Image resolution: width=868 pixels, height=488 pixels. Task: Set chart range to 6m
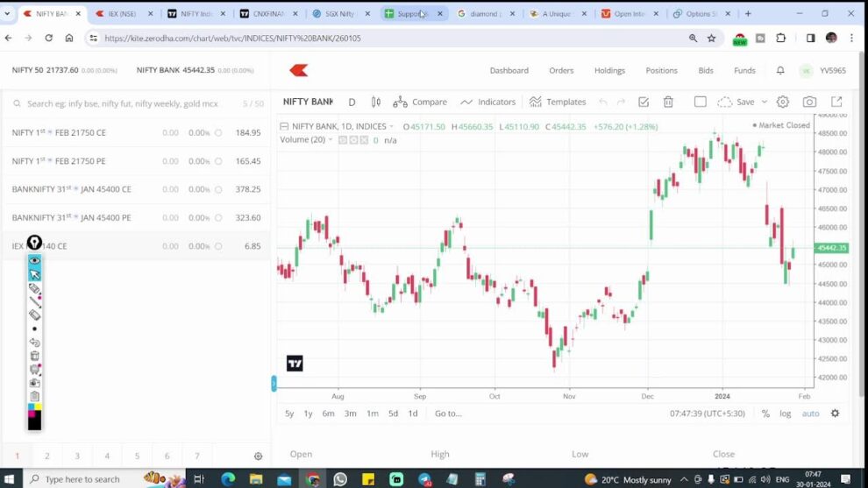[x=328, y=414]
